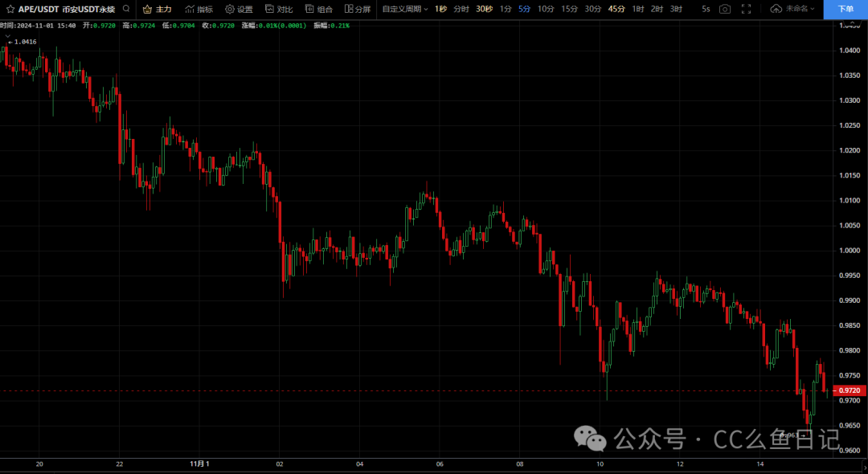Click the 04 date label on time axis

coord(360,464)
